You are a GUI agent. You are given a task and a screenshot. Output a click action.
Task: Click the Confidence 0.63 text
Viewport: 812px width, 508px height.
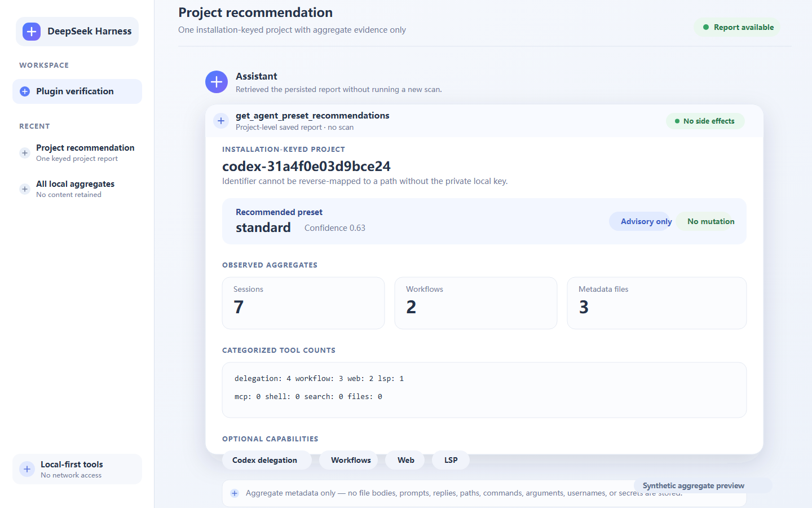point(335,228)
